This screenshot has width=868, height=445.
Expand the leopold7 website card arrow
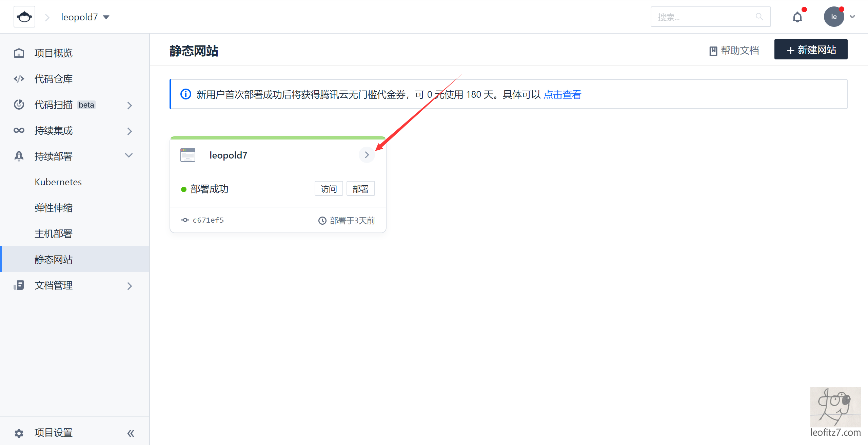coord(367,155)
